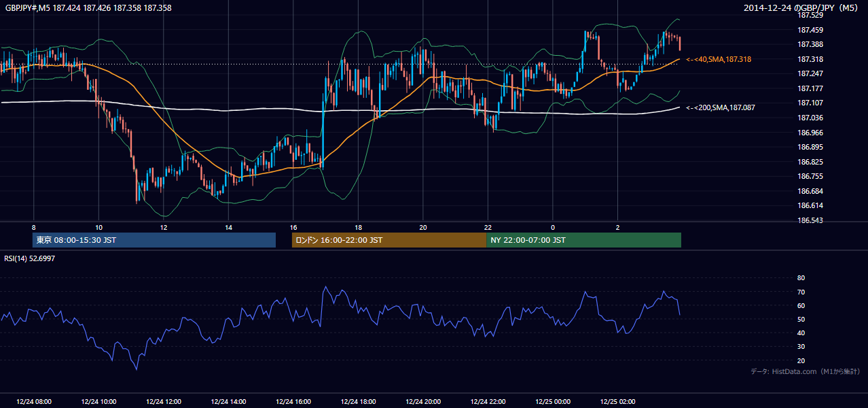Click the 2014-12-24 GBP/JPY (M5) chart title
The width and height of the screenshot is (868, 408).
tap(801, 8)
